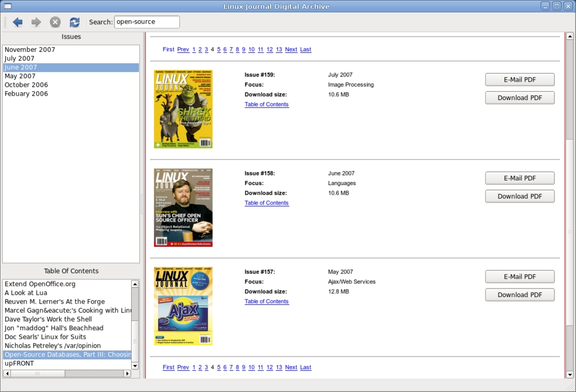Go to page 5 in top pagination

[x=219, y=49]
